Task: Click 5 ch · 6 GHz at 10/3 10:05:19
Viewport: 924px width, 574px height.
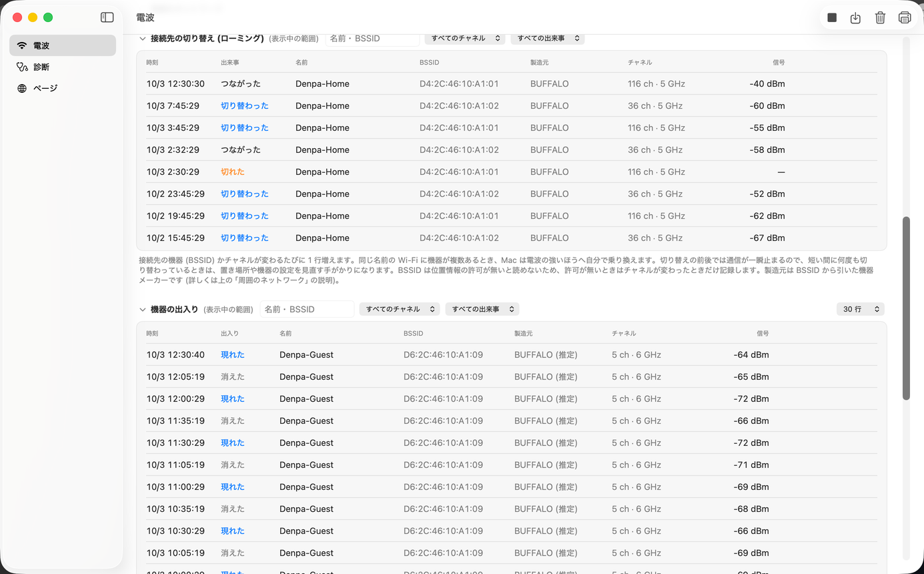Action: 636,553
